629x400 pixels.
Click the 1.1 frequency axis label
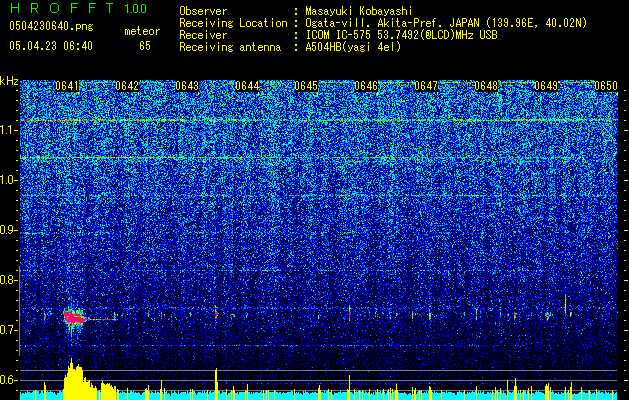tap(8, 130)
